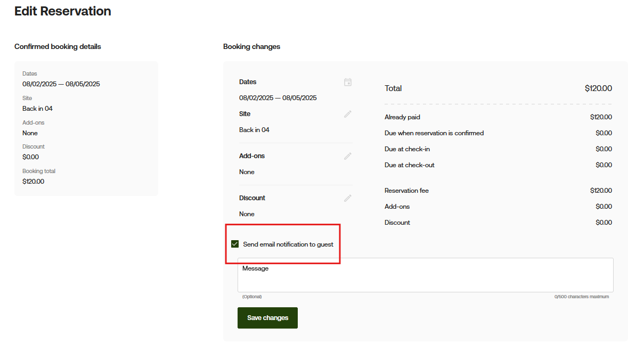
Task: Click Back in 04 in confirmed details
Action: coord(37,109)
